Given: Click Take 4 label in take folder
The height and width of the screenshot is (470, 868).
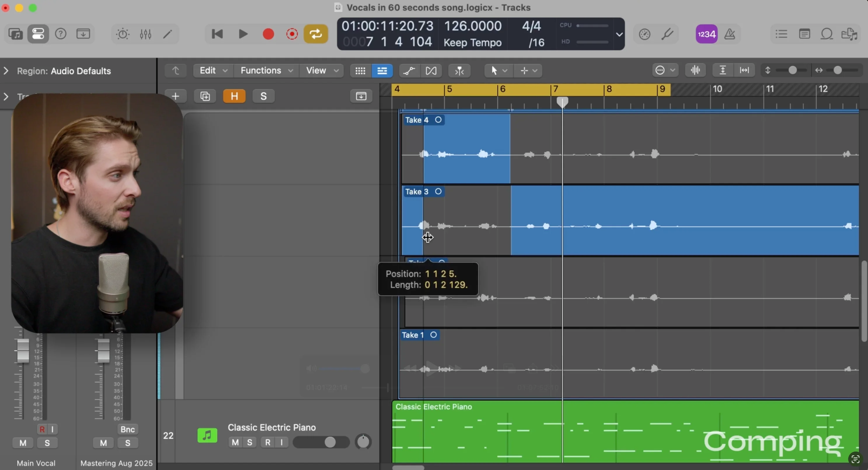Looking at the screenshot, I should coord(416,120).
